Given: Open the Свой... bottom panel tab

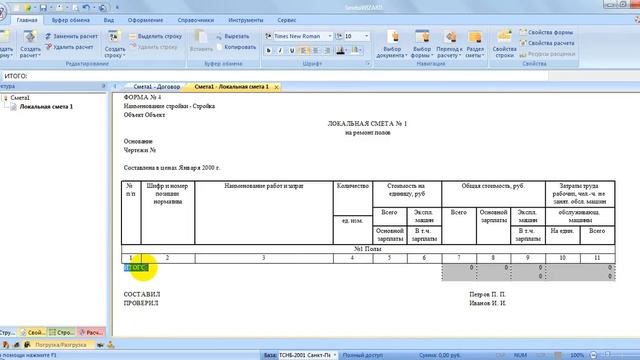Looking at the screenshot, I should (33, 333).
